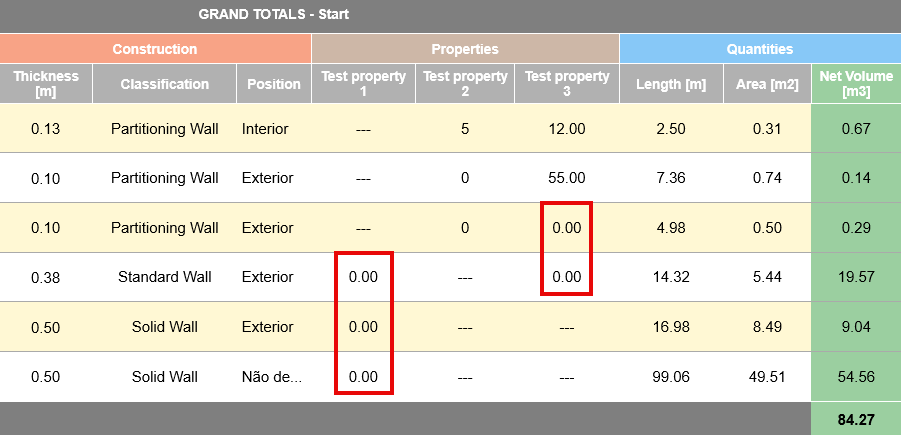Click the Quantities group header
The image size is (904, 440).
click(x=760, y=48)
